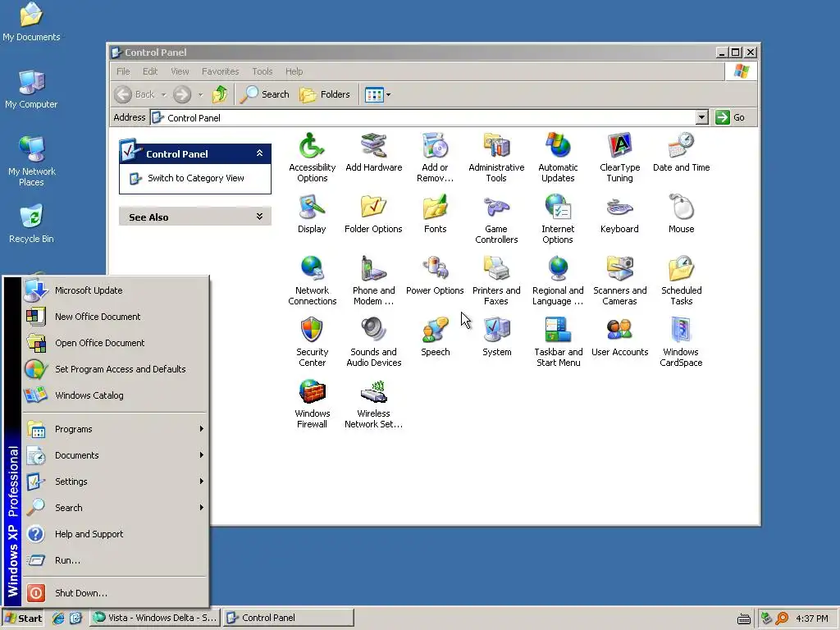This screenshot has height=630, width=840.
Task: Open the Views button dropdown
Action: (x=388, y=95)
